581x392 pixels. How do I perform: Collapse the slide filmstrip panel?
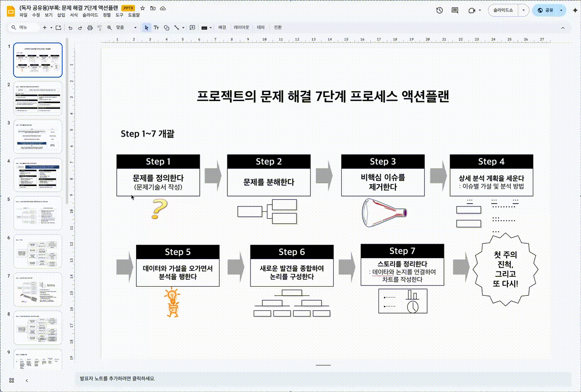[x=27, y=380]
